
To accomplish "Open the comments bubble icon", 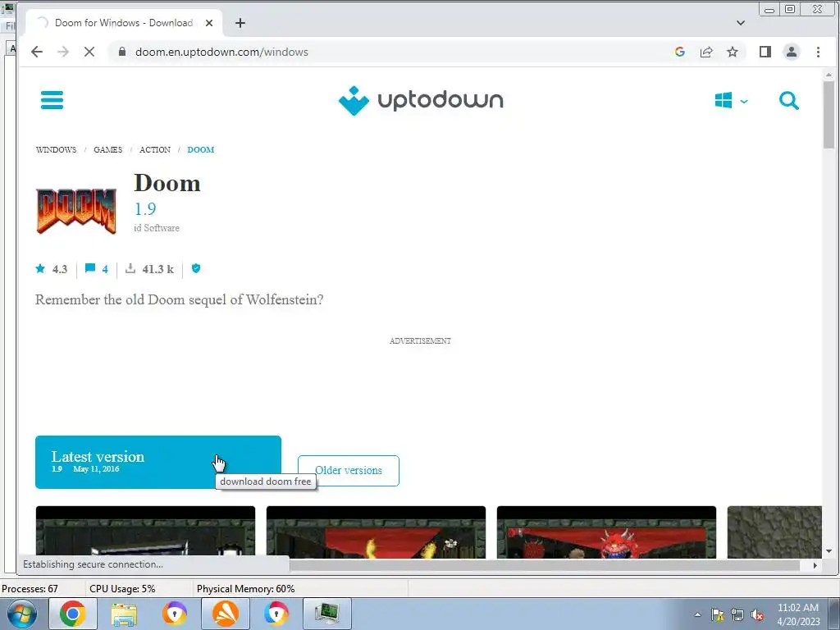I will pyautogui.click(x=90, y=268).
